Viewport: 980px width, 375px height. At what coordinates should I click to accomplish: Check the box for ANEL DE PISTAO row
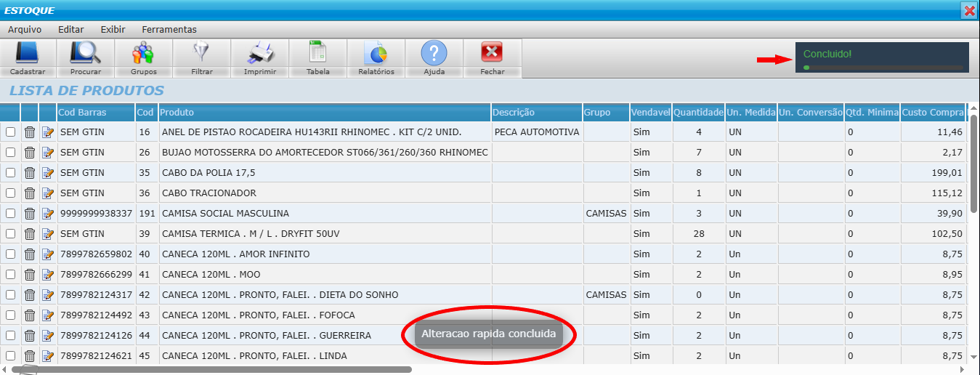(x=10, y=132)
